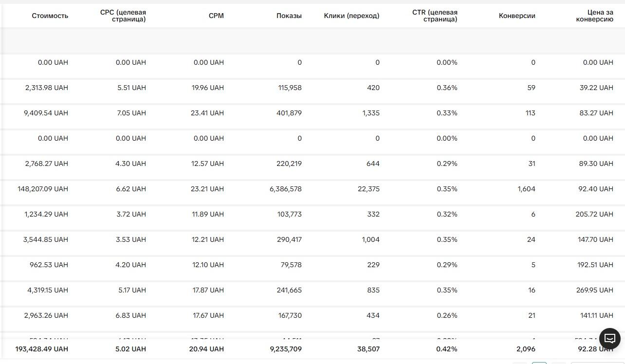Click the CPM column header

click(x=216, y=16)
